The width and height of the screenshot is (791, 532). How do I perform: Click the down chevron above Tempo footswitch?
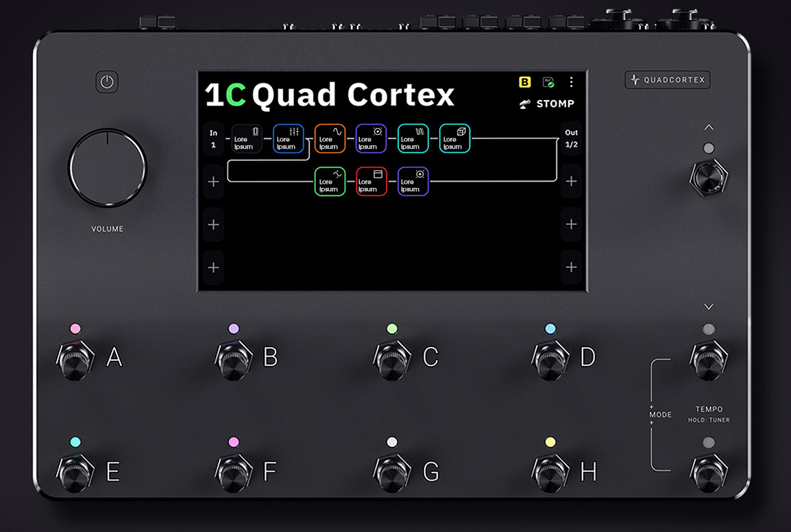(709, 307)
